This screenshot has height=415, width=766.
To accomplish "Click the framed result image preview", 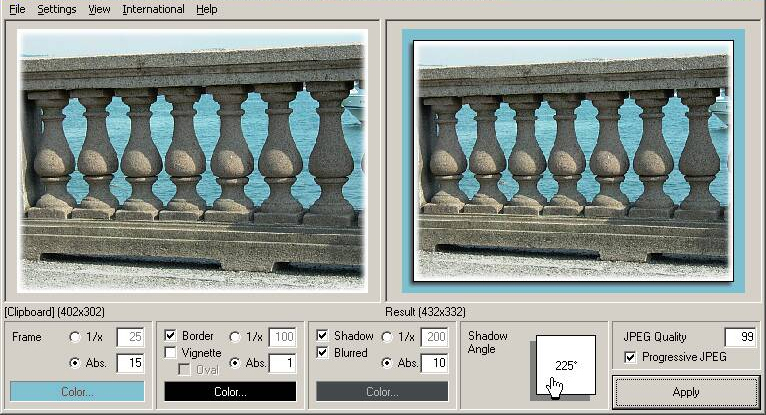I will [573, 161].
